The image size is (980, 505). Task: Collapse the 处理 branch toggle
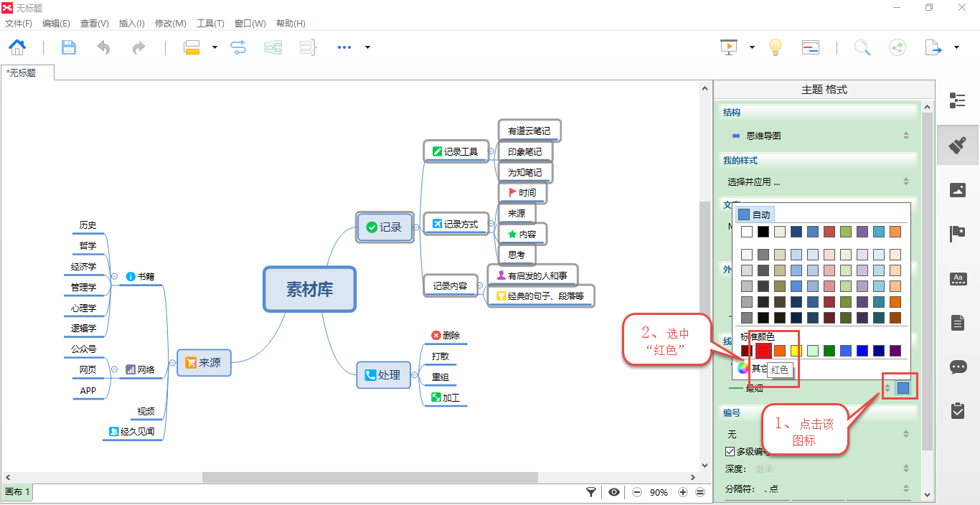[415, 374]
